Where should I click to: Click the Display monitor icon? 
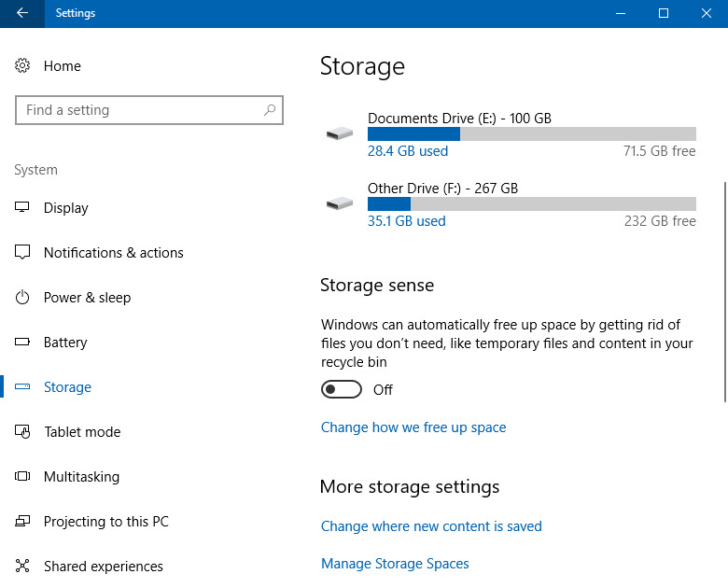click(x=21, y=207)
